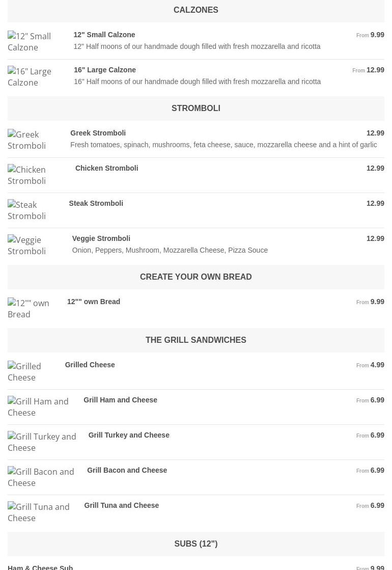
Task: Click the Chicken Stromboli thumbnail image
Action: [x=27, y=175]
